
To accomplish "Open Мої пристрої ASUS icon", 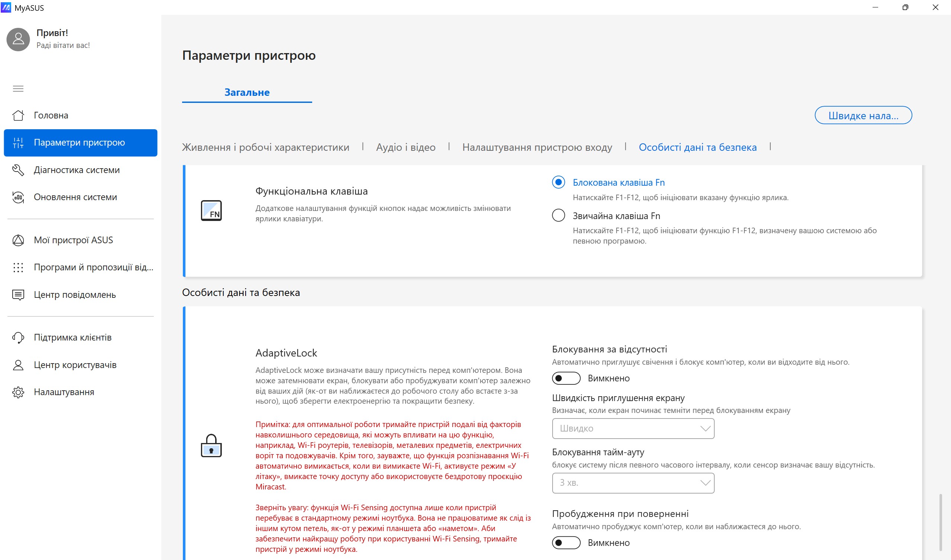I will pyautogui.click(x=18, y=240).
